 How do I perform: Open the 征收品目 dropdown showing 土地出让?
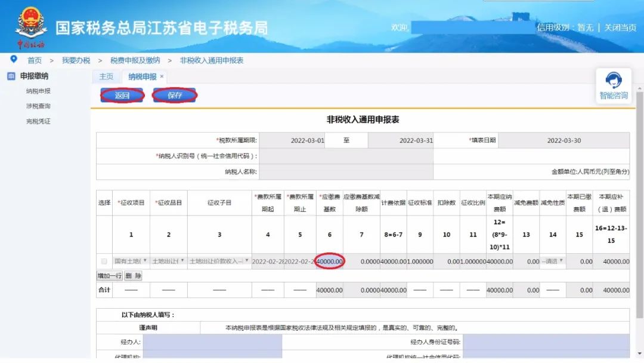coord(168,261)
